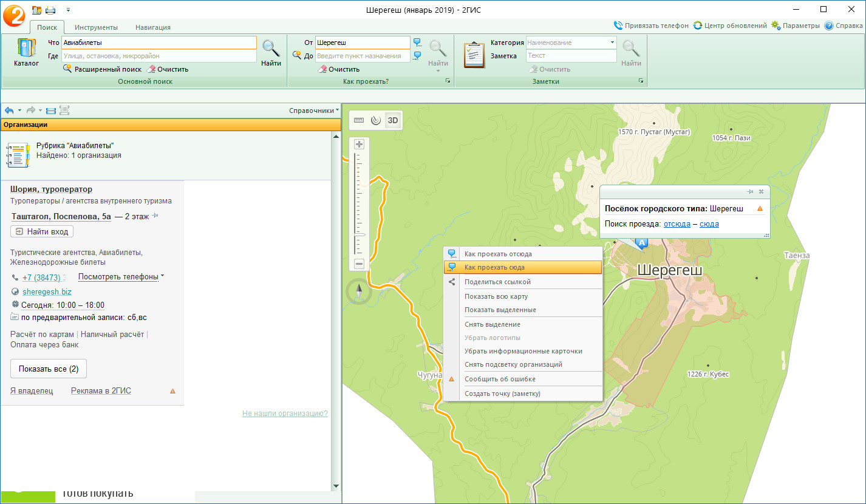Expand Посмотреть телефоны
866x504 pixels.
121,277
